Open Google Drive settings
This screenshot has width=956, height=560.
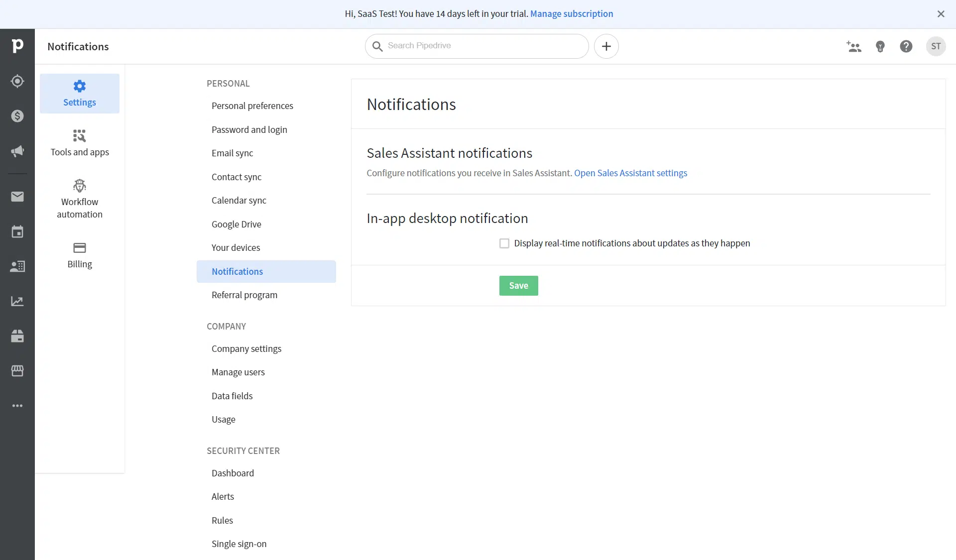click(266, 224)
